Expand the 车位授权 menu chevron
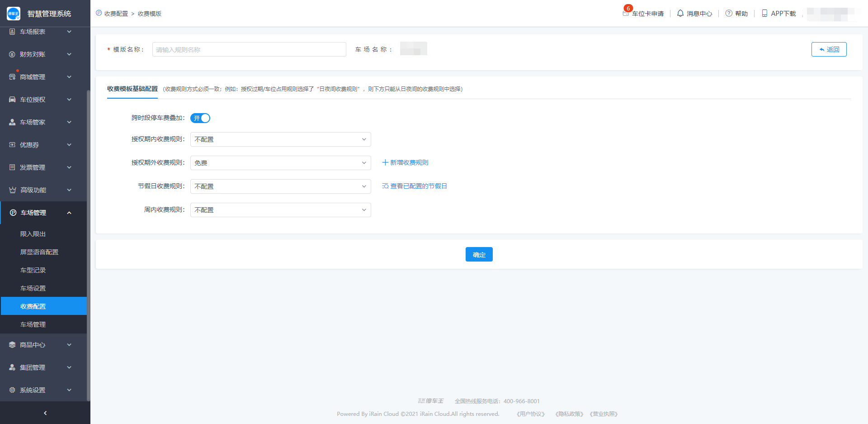Screen dimensions: 868x424 (69, 100)
